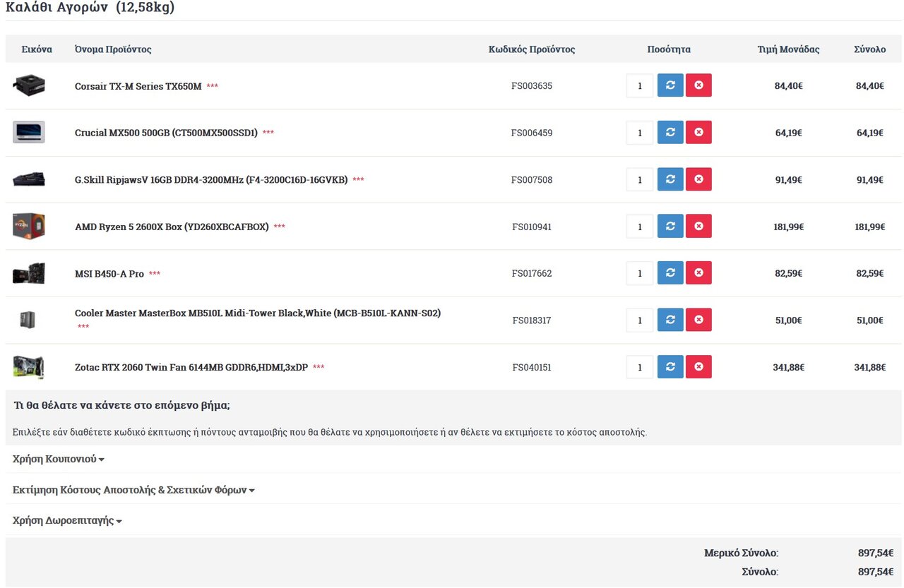Image resolution: width=904 pixels, height=588 pixels.
Task: Focus quantity field for Zotac RTX 2060
Action: click(x=640, y=367)
